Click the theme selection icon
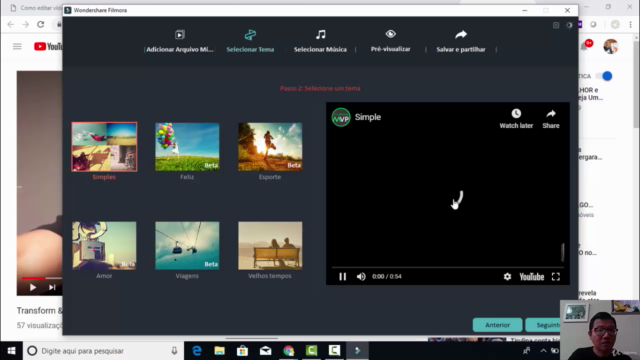The image size is (640, 360). click(x=250, y=35)
